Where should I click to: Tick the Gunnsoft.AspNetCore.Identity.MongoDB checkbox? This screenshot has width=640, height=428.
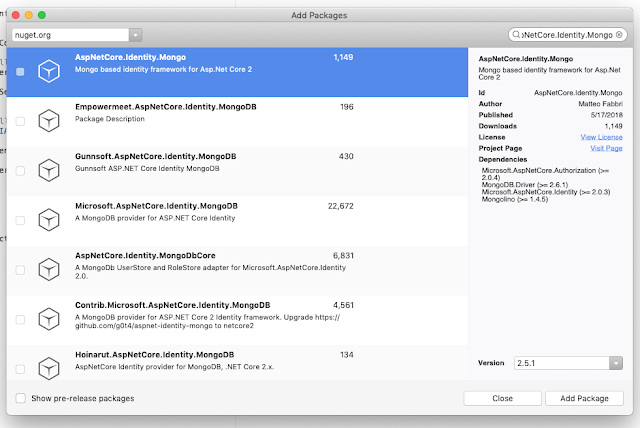point(21,171)
